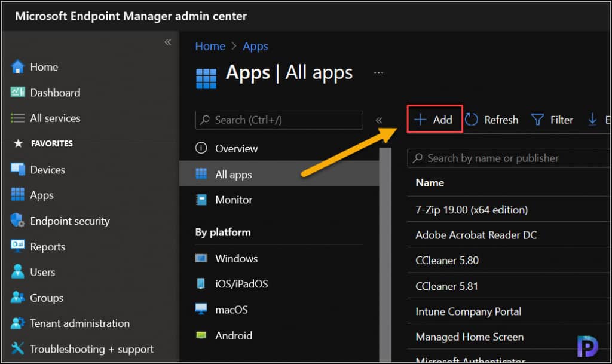Open Intune Company Portal app

coord(469,311)
